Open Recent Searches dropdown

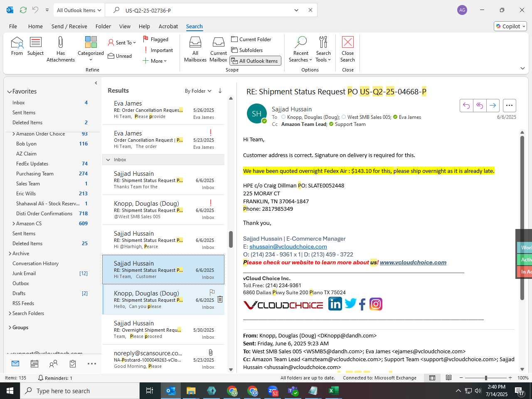pos(300,49)
